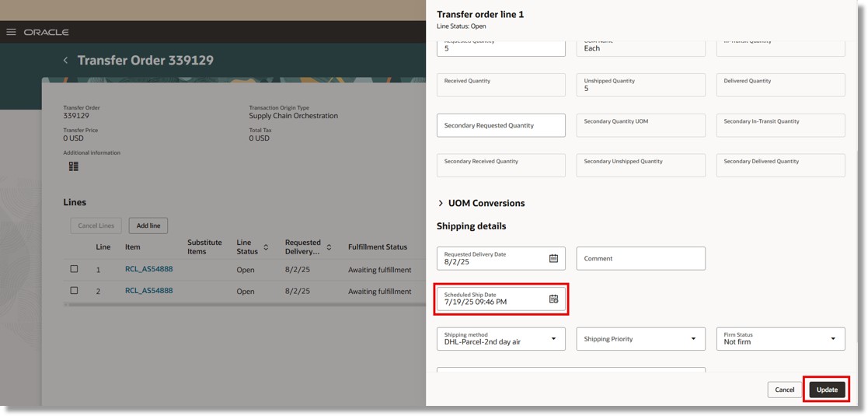Image resolution: width=868 pixels, height=416 pixels.
Task: Click the Oracle logo
Action: point(47,32)
